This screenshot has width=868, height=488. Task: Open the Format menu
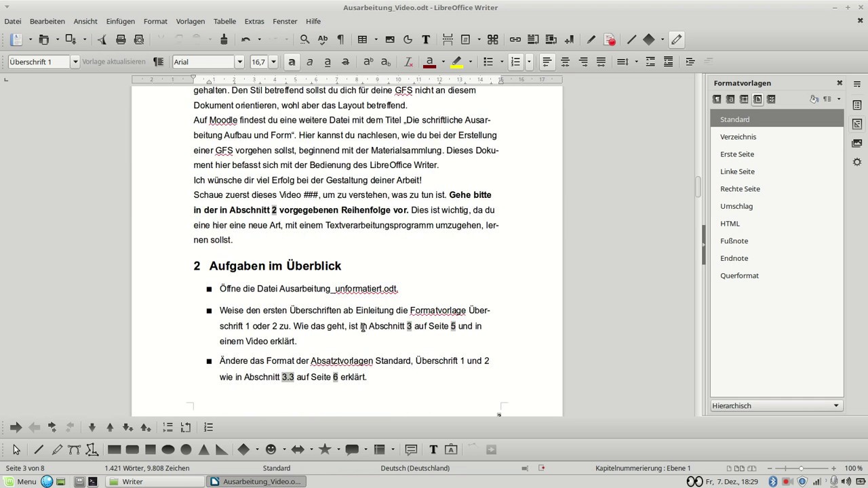tap(155, 21)
